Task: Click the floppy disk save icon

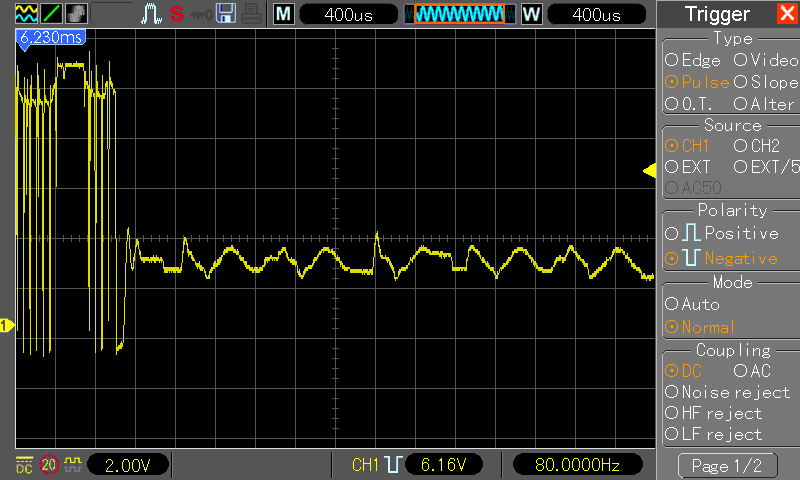Action: pos(226,13)
